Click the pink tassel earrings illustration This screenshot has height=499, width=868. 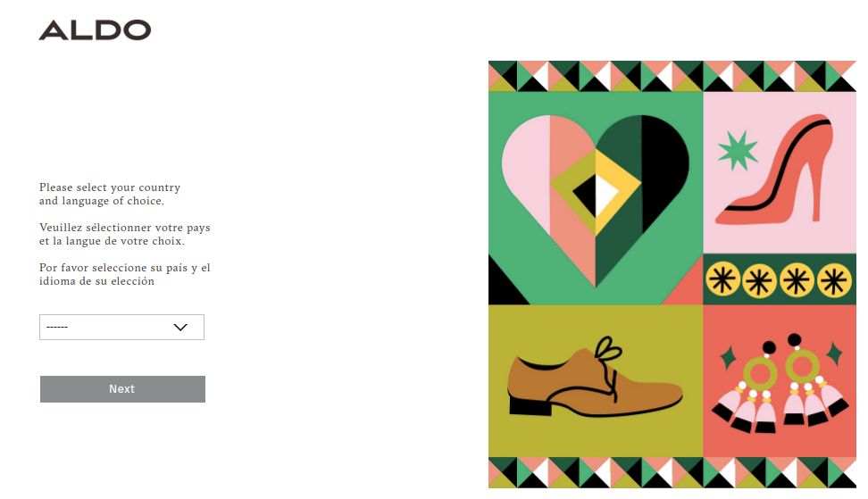[780, 383]
